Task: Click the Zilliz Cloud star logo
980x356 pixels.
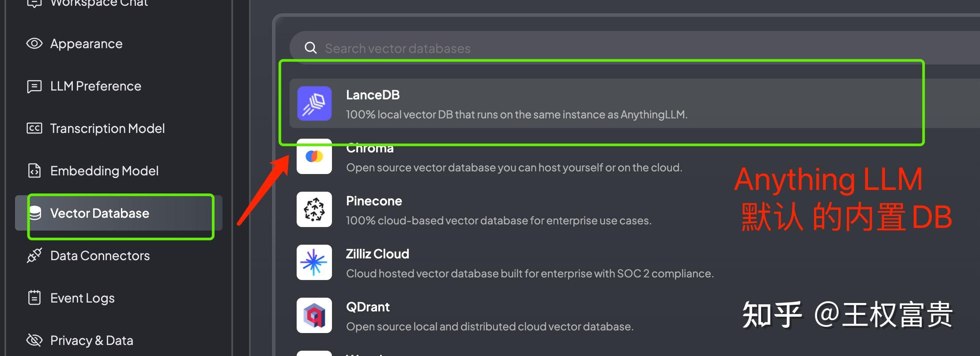Action: click(x=314, y=262)
